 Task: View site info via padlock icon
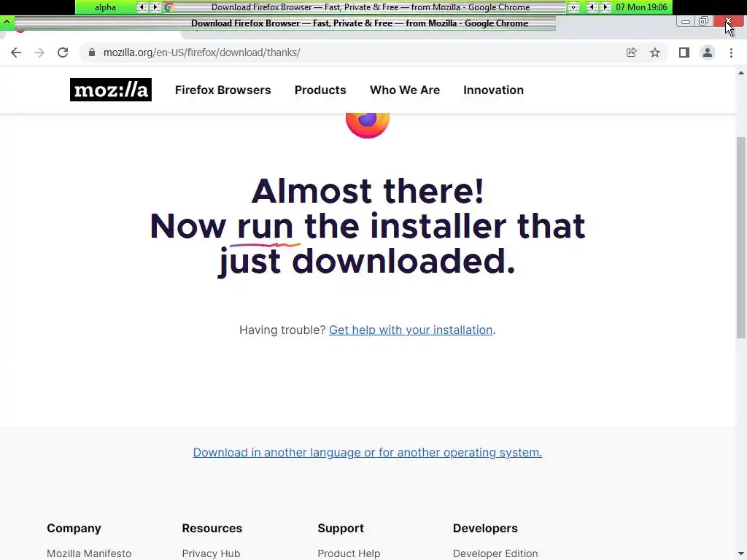pyautogui.click(x=92, y=52)
